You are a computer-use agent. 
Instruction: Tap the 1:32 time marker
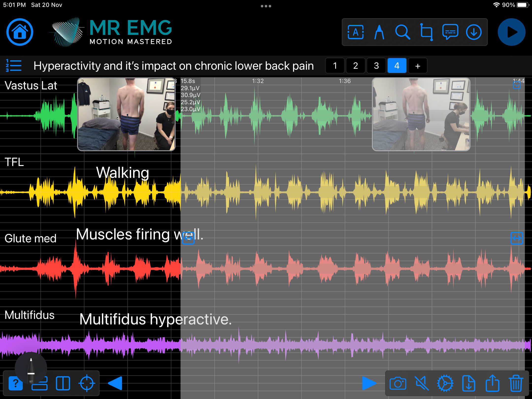[x=258, y=81]
